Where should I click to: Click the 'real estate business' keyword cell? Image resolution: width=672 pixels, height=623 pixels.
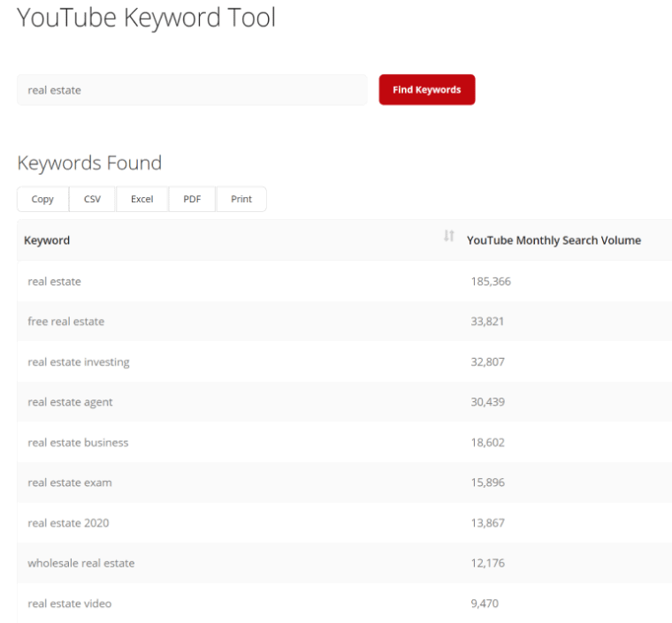click(78, 443)
